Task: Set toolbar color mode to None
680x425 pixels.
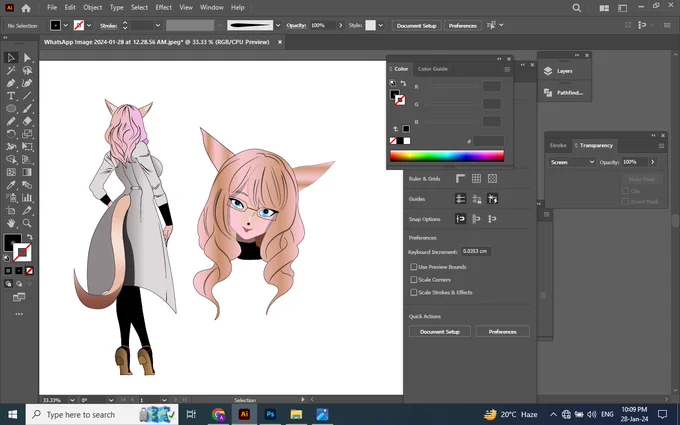Action: tap(29, 271)
